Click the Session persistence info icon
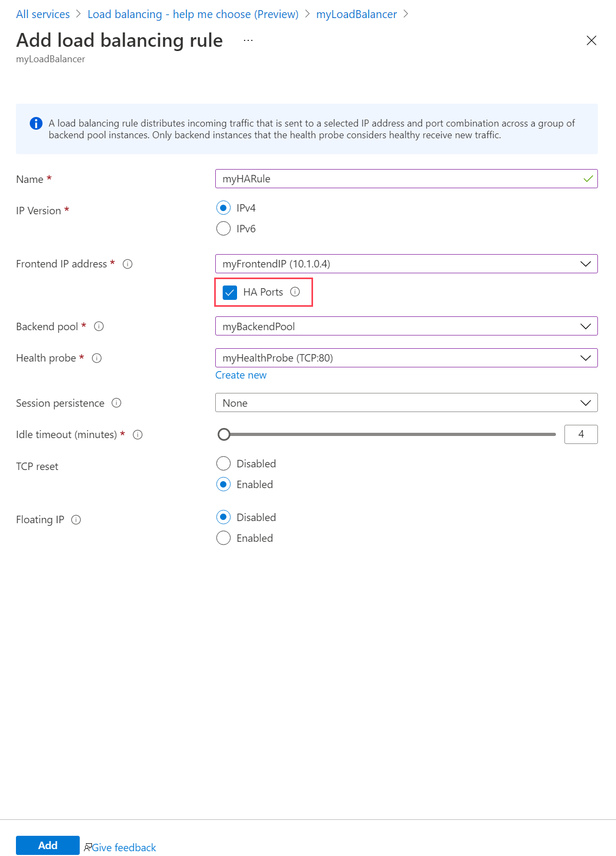This screenshot has height=856, width=616. pos(116,403)
